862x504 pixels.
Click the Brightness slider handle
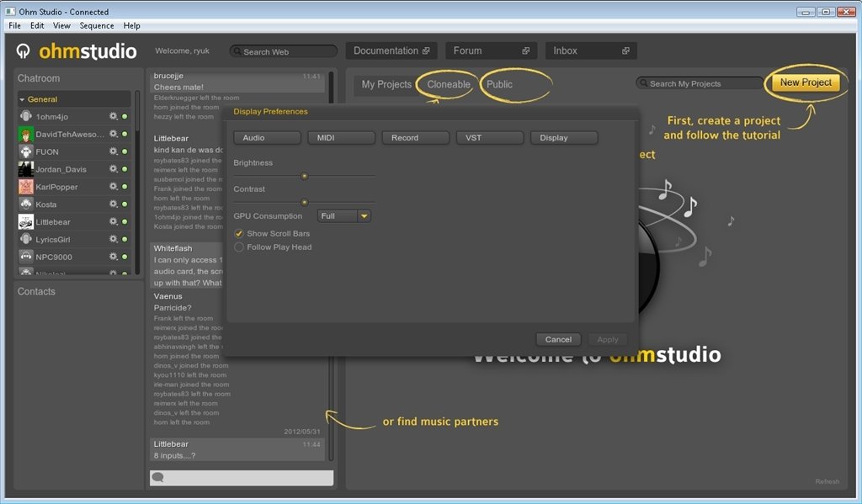point(304,177)
